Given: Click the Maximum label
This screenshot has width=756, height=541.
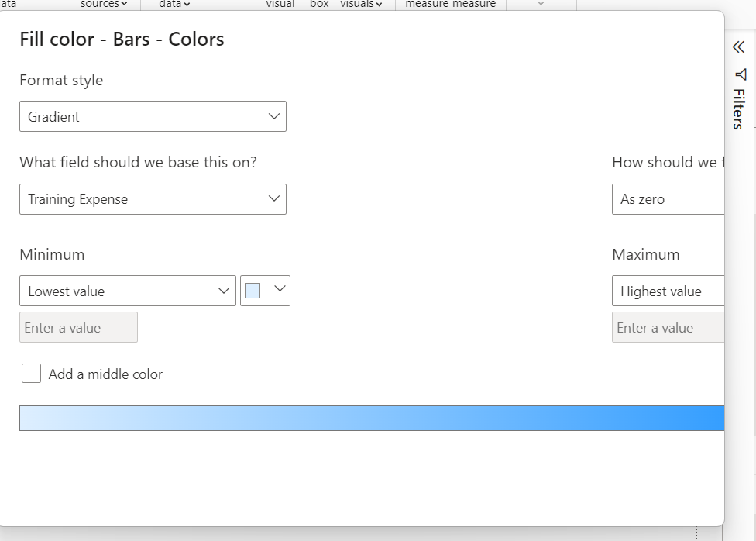Looking at the screenshot, I should (x=646, y=254).
